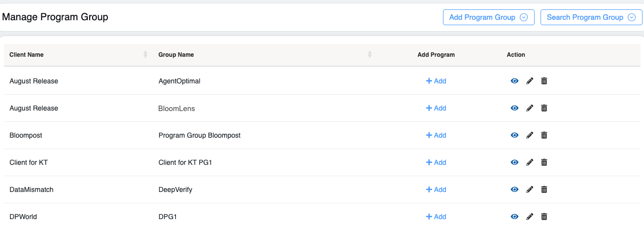The image size is (644, 227).
Task: Sort the table by Client Name
Action: click(x=145, y=55)
